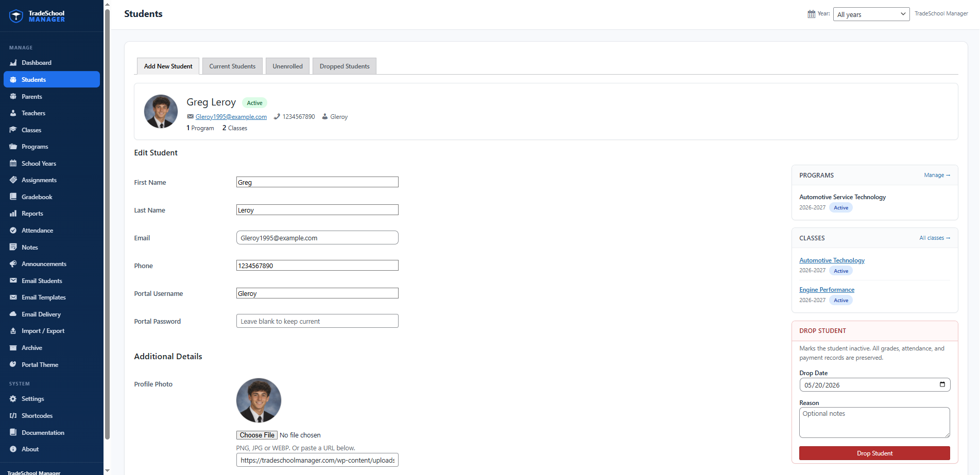980x475 pixels.
Task: Click the Manage link in Programs panel
Action: point(937,175)
